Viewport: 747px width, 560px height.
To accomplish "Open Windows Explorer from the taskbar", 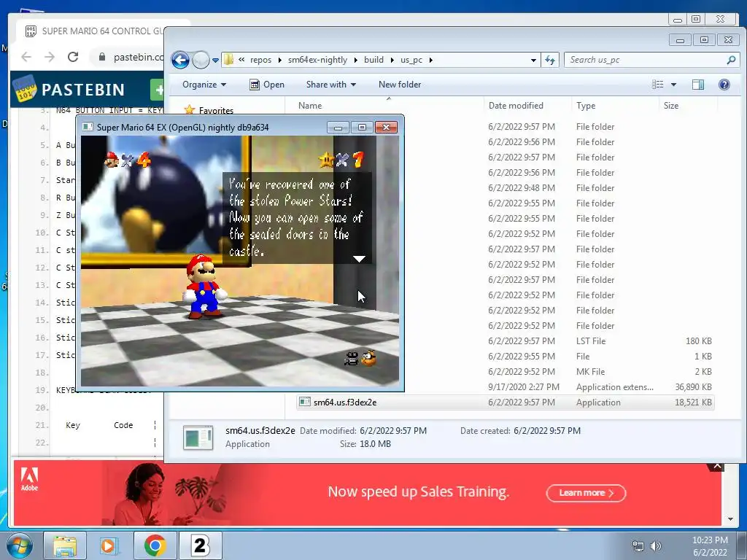I will pyautogui.click(x=65, y=546).
